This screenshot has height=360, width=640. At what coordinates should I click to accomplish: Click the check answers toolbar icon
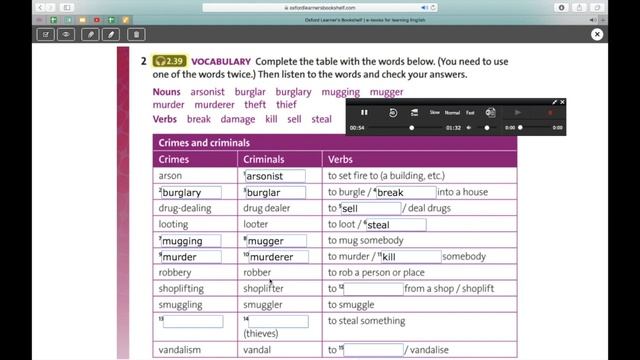pos(45,35)
